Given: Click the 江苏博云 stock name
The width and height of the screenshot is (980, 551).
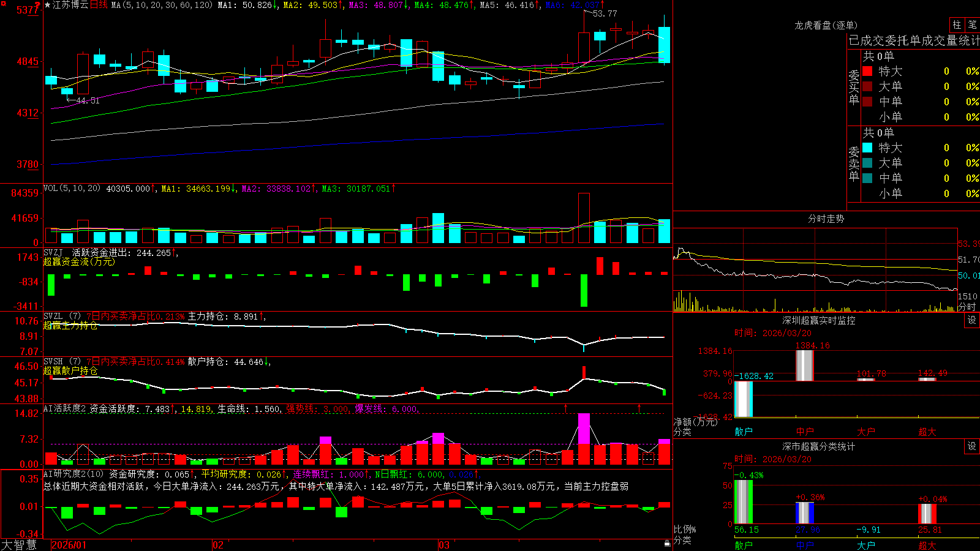Looking at the screenshot, I should click(x=70, y=5).
